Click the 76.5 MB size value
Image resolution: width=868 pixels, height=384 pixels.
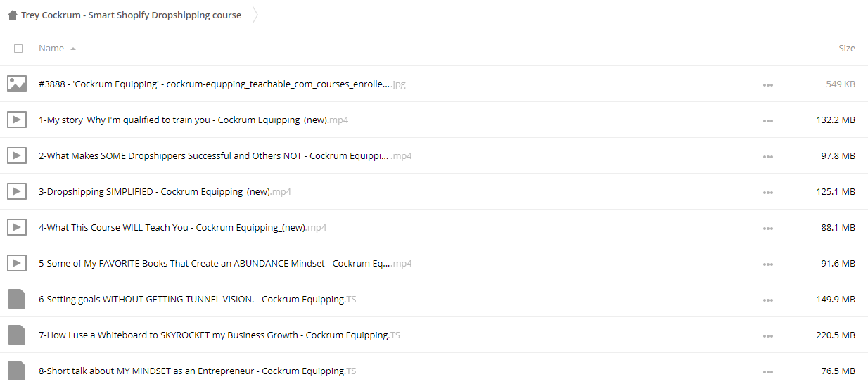[838, 371]
